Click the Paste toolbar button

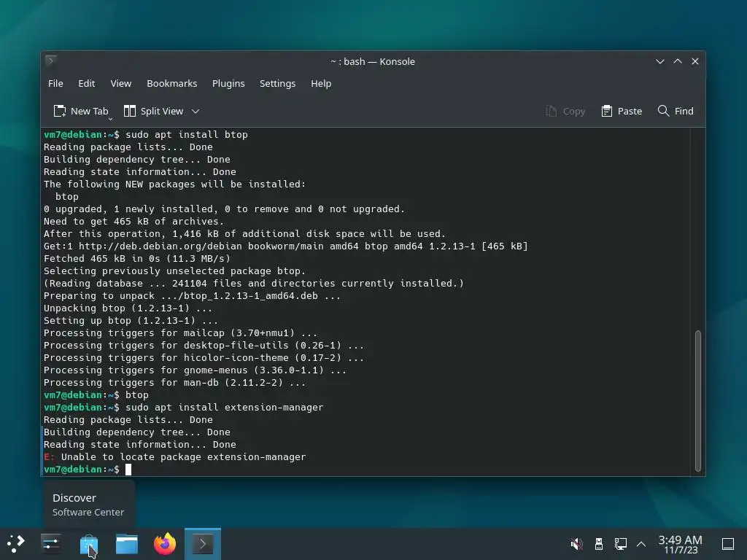click(x=622, y=111)
